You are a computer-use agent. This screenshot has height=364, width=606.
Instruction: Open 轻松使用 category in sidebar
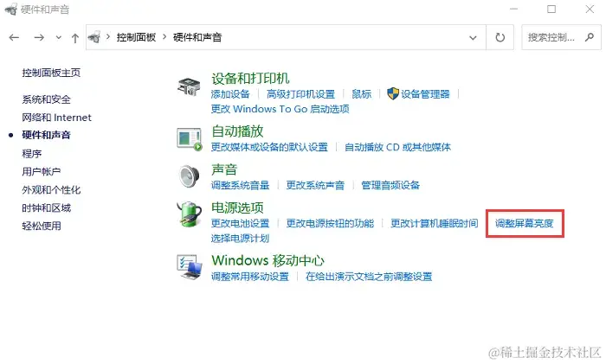pyautogui.click(x=42, y=226)
